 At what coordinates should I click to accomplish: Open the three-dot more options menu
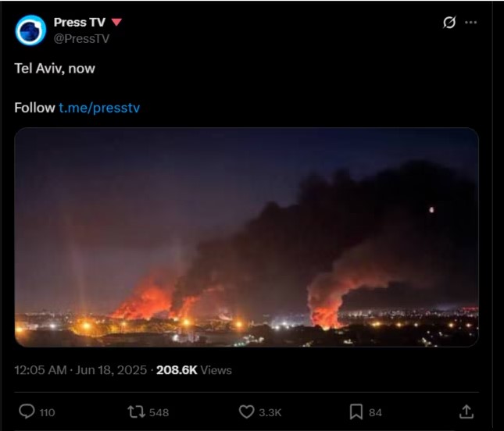coord(470,23)
